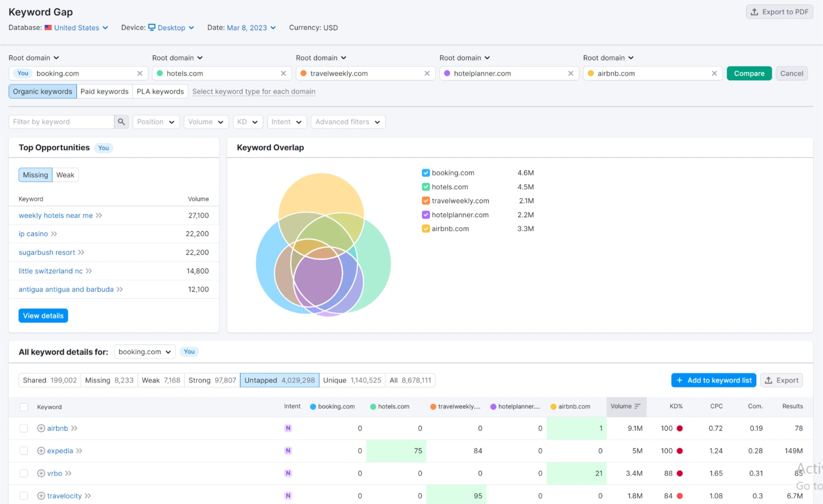Show Shared keywords tab
This screenshot has width=823, height=504.
pyautogui.click(x=50, y=380)
